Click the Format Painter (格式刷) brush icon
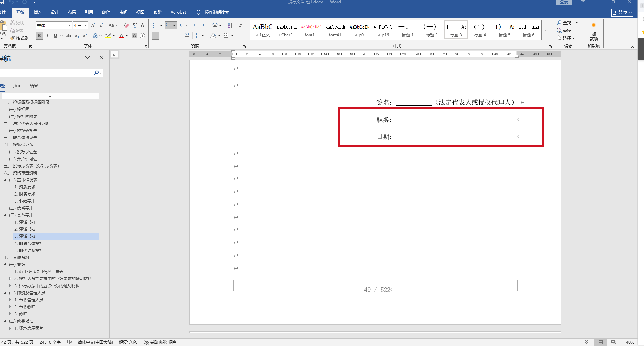This screenshot has height=346, width=644. 13,38
